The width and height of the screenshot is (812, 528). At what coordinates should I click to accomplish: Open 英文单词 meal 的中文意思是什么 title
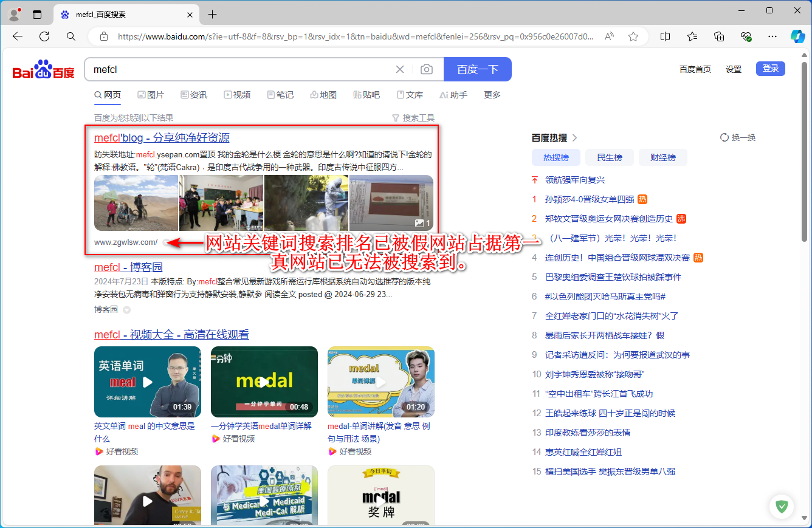pyautogui.click(x=145, y=432)
